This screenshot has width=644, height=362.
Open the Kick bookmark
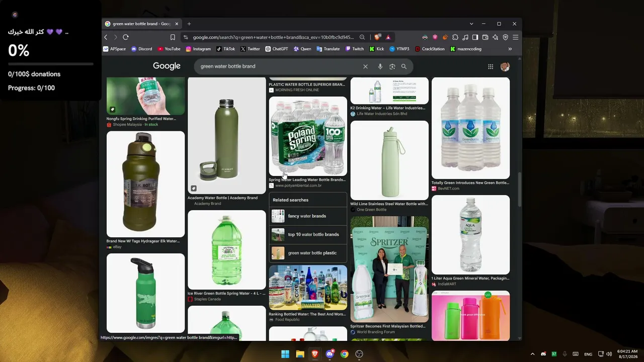[x=377, y=49]
